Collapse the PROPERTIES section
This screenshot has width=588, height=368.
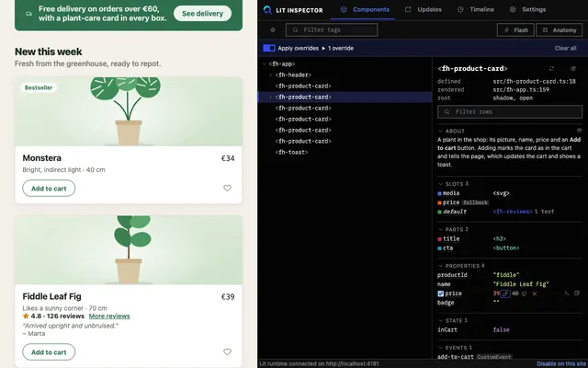441,266
